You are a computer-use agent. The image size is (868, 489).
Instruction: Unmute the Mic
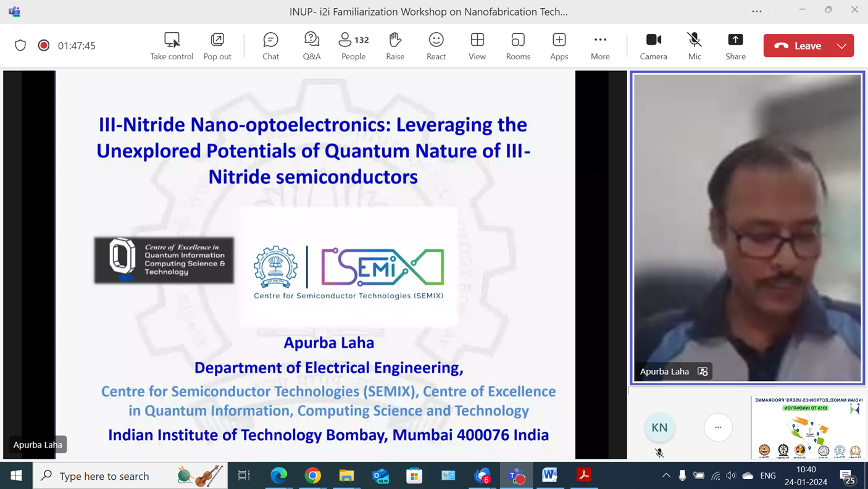pos(695,46)
